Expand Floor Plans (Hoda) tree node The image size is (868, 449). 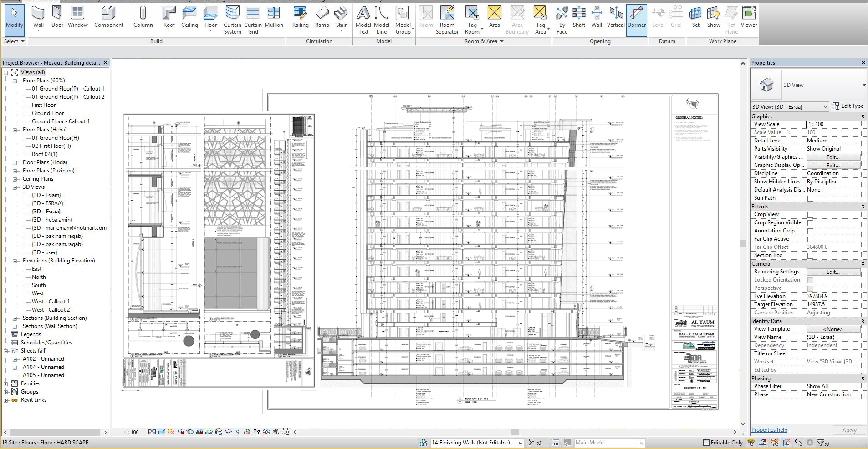click(x=15, y=163)
